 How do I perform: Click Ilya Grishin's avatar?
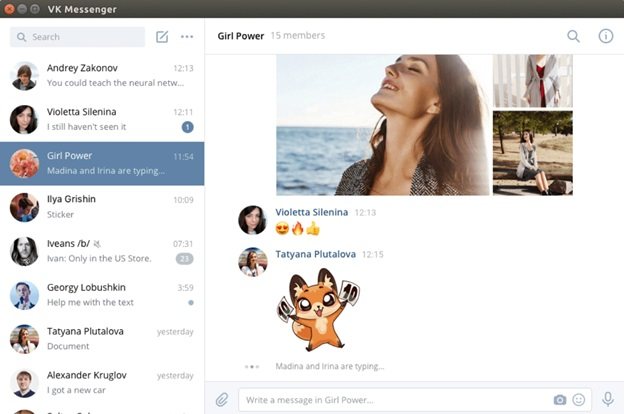click(x=24, y=207)
